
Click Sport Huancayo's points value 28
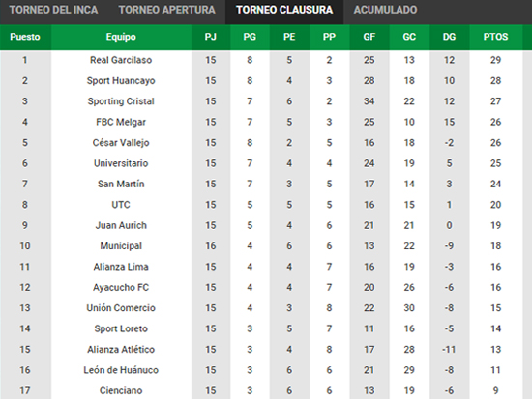pyautogui.click(x=495, y=81)
